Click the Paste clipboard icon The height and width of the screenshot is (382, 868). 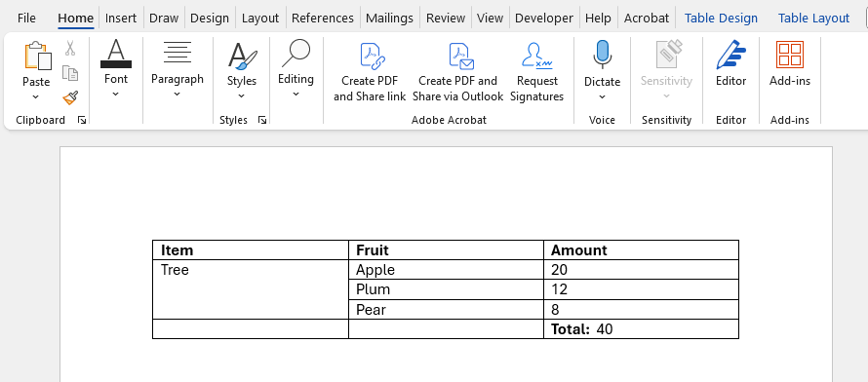[x=36, y=56]
